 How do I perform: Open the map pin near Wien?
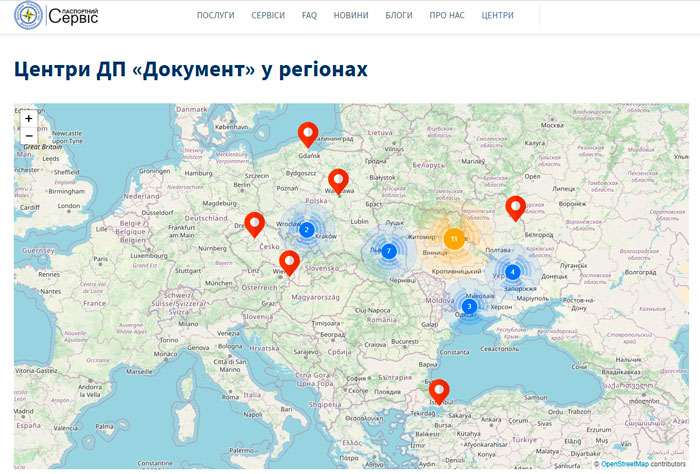[289, 262]
